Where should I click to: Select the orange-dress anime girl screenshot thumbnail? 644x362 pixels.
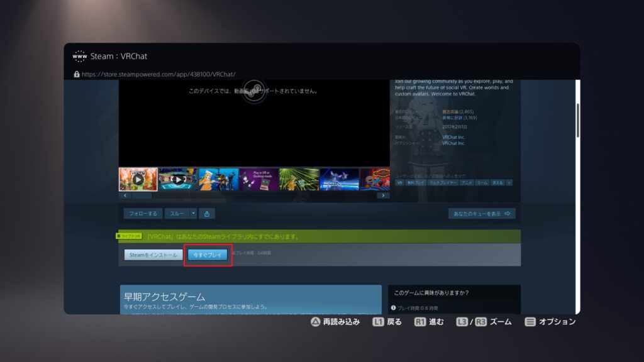pyautogui.click(x=218, y=179)
